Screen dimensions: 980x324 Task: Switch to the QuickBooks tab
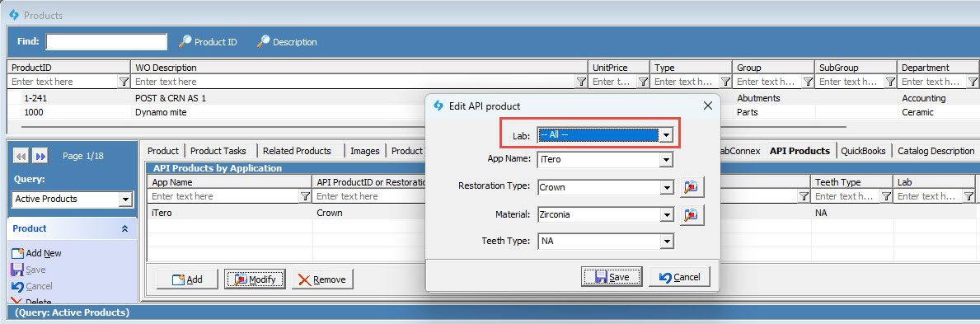pyautogui.click(x=863, y=151)
